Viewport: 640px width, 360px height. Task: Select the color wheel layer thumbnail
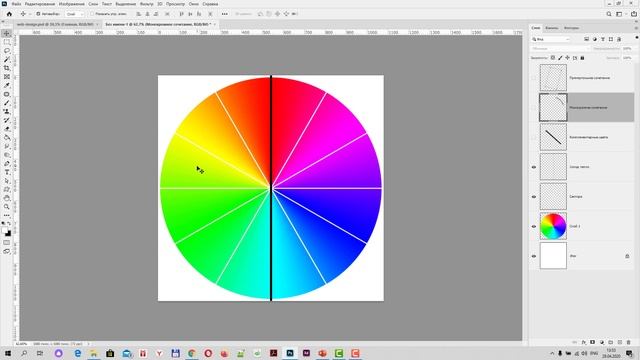click(553, 226)
